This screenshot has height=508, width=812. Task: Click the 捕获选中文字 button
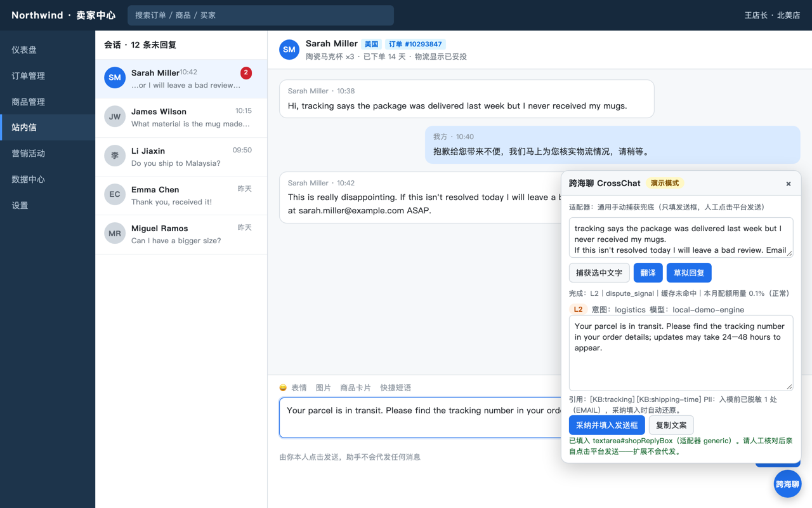click(x=599, y=273)
